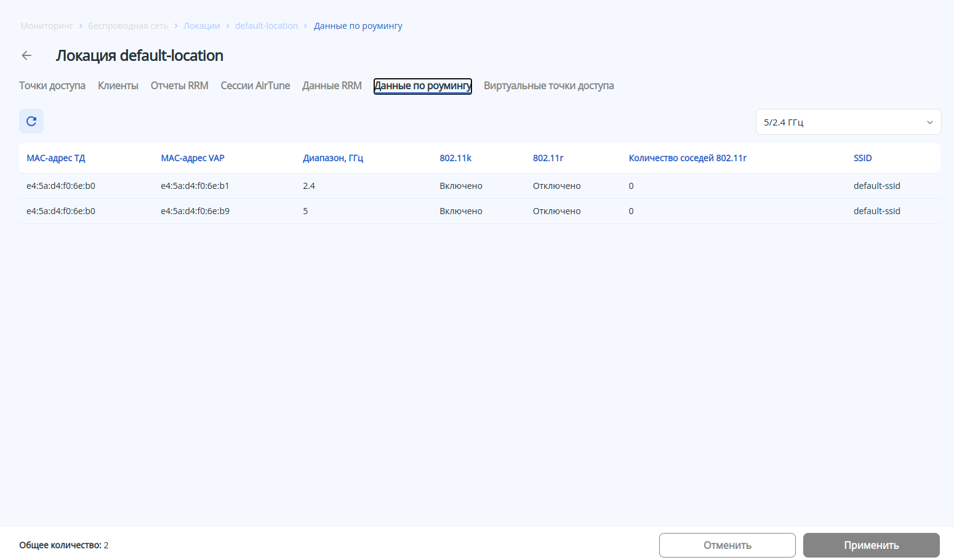
Task: Sort by the SSID column header
Action: click(x=863, y=158)
